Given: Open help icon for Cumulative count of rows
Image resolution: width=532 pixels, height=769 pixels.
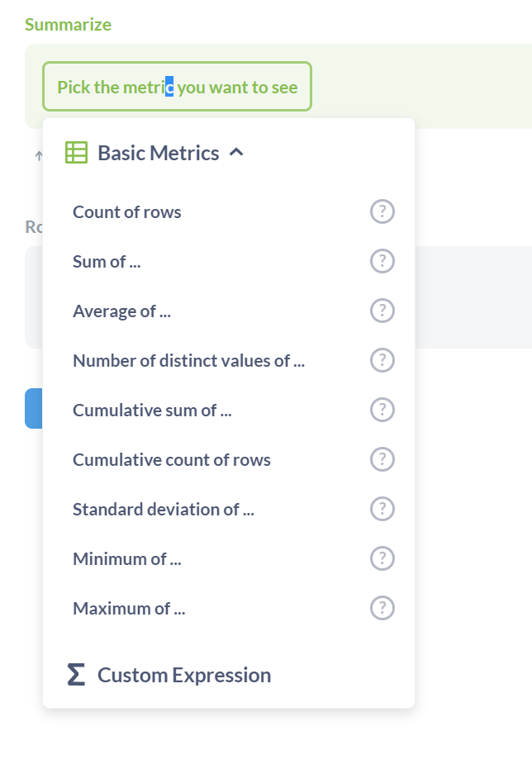Looking at the screenshot, I should (382, 460).
